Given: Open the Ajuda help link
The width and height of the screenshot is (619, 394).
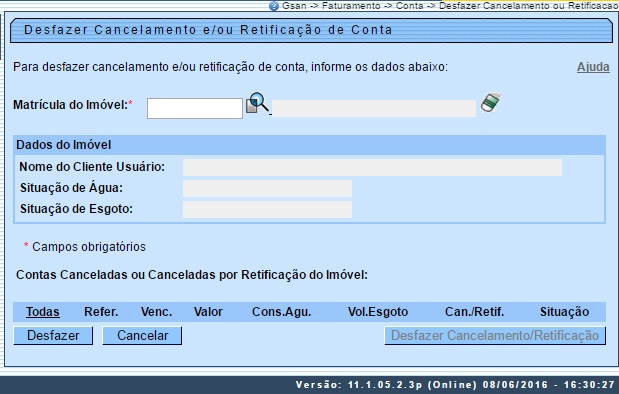Looking at the screenshot, I should 593,67.
